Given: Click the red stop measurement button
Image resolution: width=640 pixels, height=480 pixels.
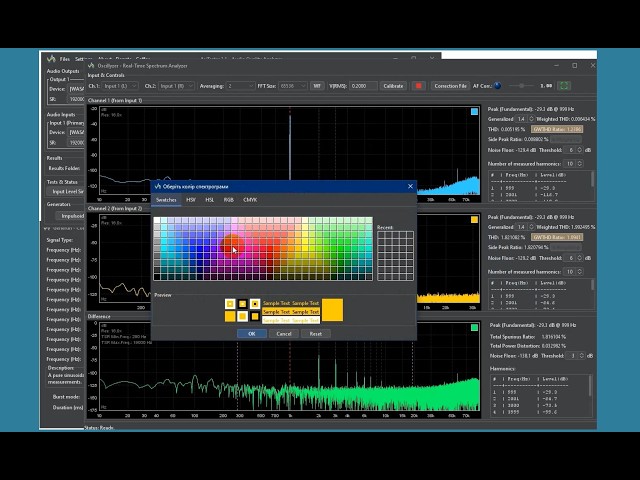Looking at the screenshot, I should pos(418,86).
